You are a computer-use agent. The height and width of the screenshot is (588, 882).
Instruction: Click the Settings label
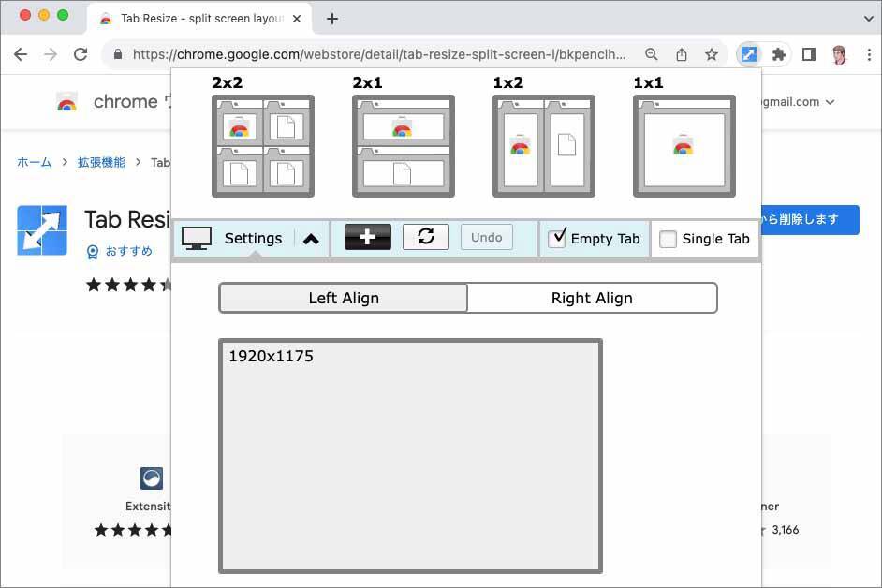point(253,239)
